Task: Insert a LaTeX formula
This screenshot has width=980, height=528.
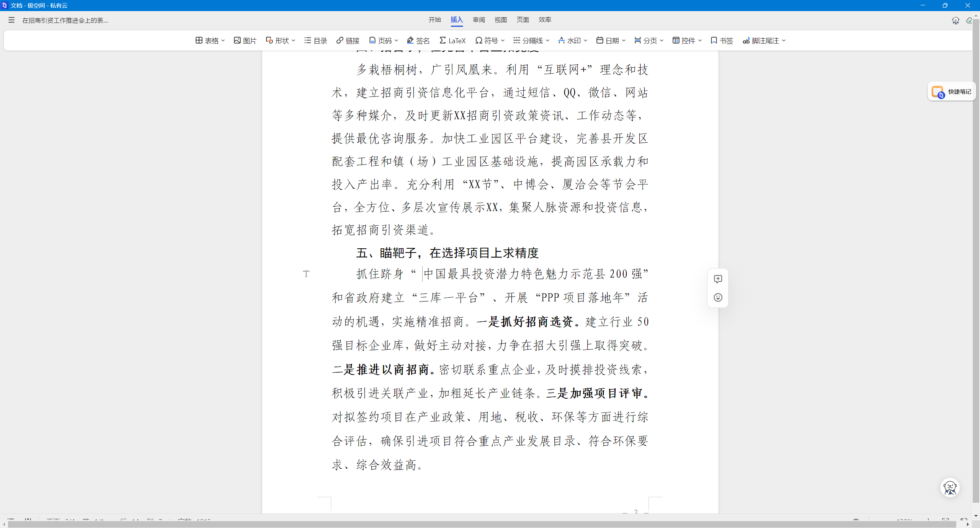Action: click(452, 40)
